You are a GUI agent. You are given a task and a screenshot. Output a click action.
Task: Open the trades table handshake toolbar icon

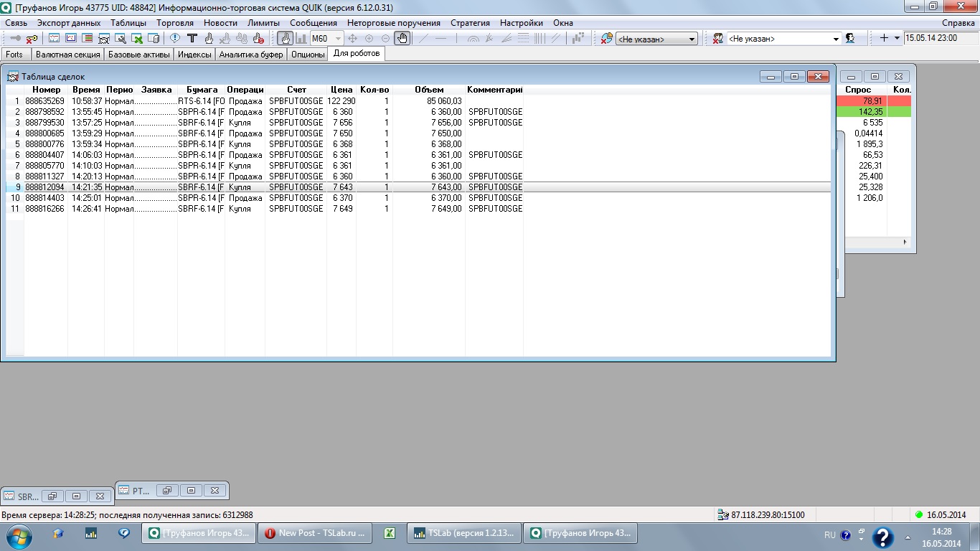pos(103,38)
